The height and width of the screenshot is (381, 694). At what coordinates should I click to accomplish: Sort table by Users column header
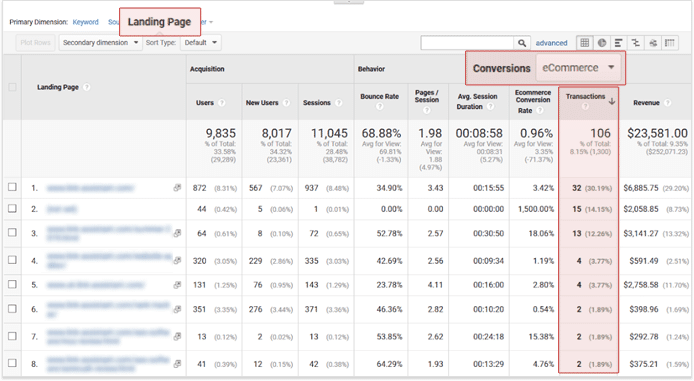tap(204, 103)
